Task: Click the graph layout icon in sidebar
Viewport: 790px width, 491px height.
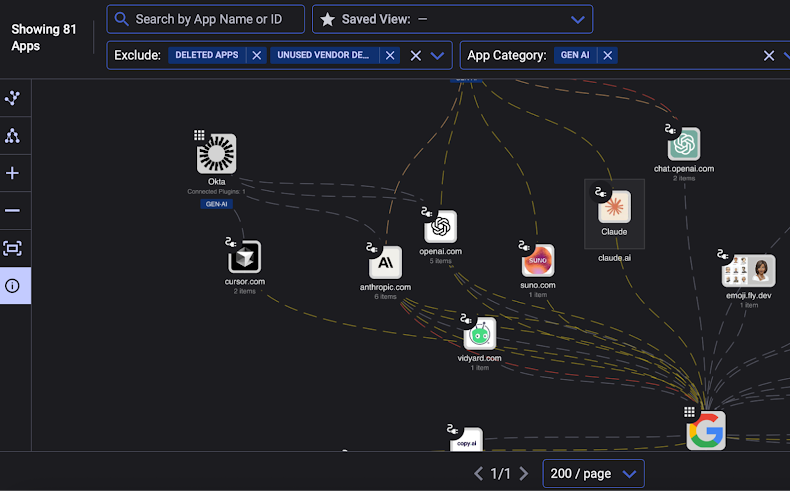Action: pos(13,98)
